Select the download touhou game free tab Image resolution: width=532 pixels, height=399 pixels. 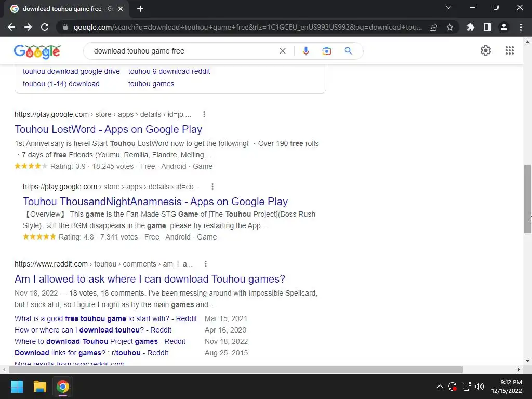pyautogui.click(x=66, y=9)
